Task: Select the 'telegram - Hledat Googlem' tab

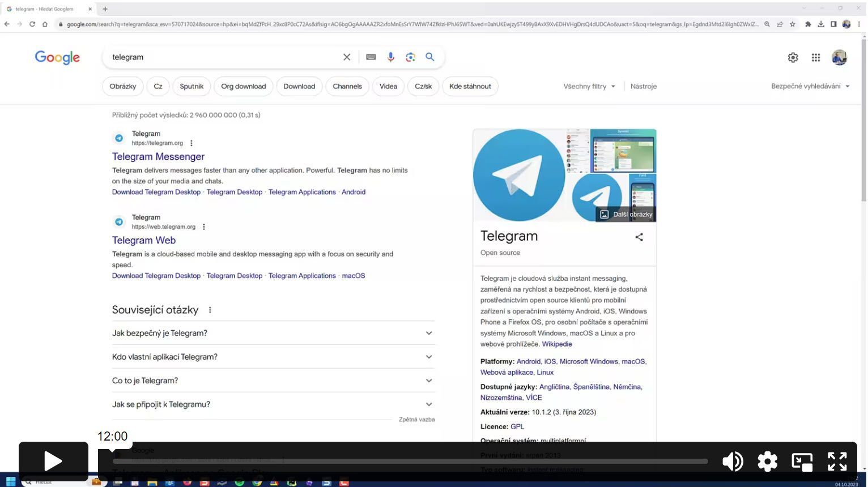Action: tap(49, 9)
